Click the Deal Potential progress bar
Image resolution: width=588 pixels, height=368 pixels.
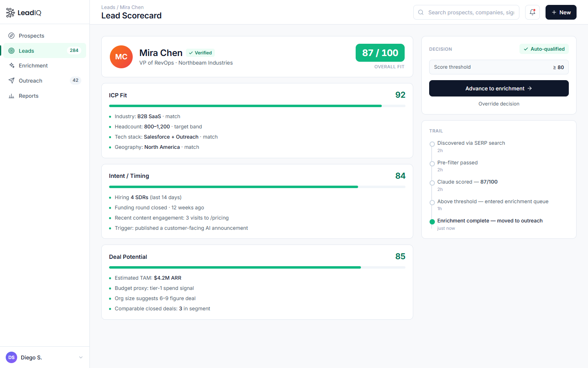(257, 267)
